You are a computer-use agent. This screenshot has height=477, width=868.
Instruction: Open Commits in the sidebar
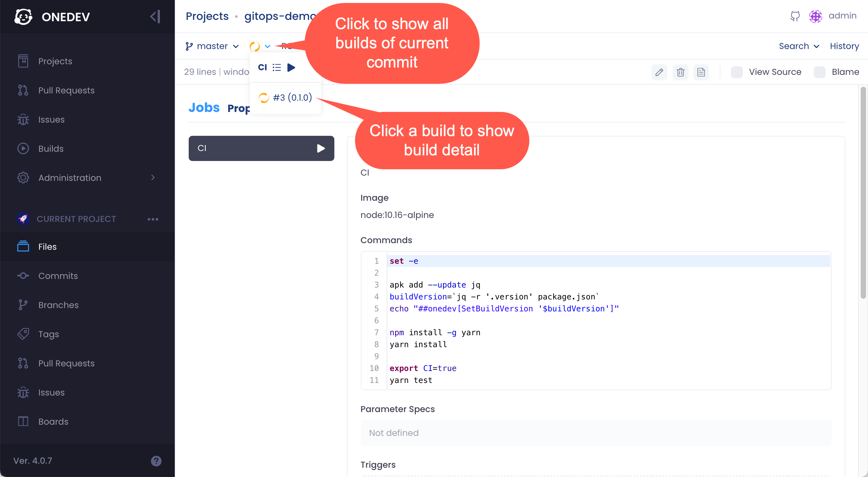pyautogui.click(x=58, y=276)
